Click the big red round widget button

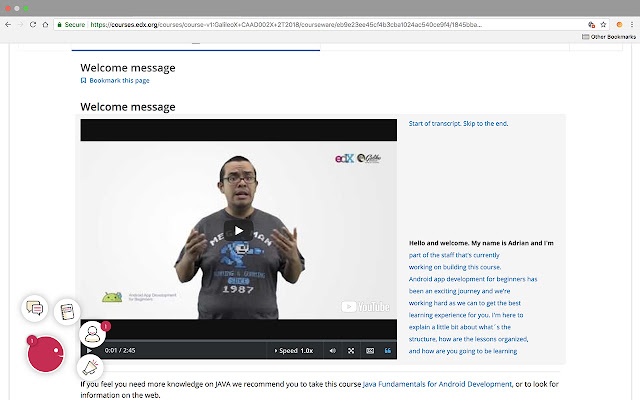click(45, 354)
